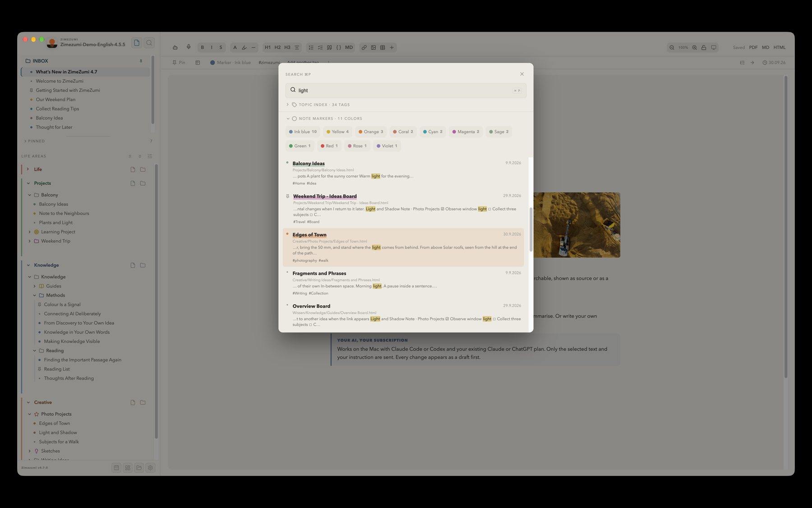Select the highlighter pen tool

point(244,47)
